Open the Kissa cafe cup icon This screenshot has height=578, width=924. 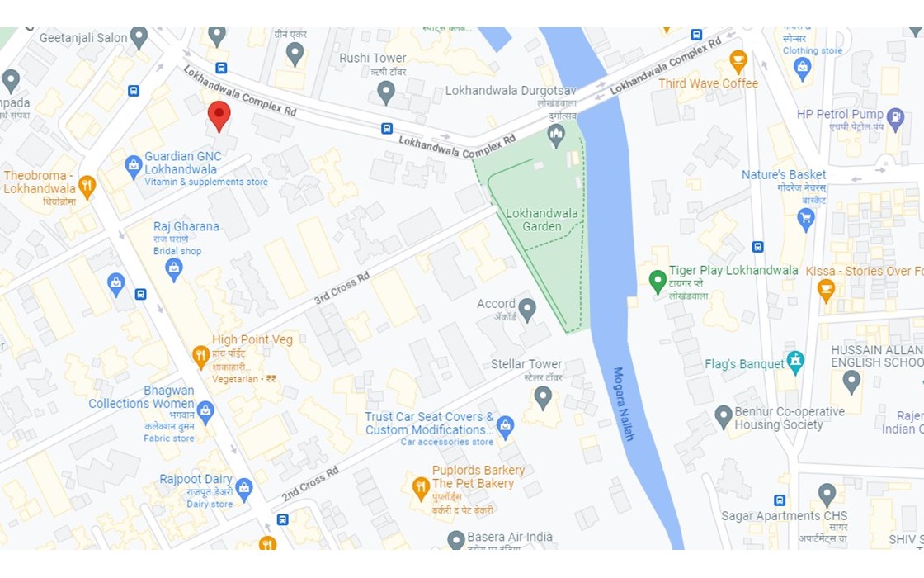coord(826,291)
